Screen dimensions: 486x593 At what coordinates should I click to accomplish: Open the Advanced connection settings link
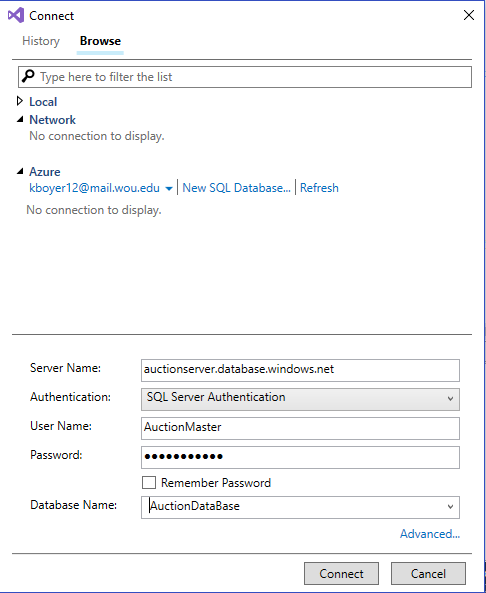(430, 534)
